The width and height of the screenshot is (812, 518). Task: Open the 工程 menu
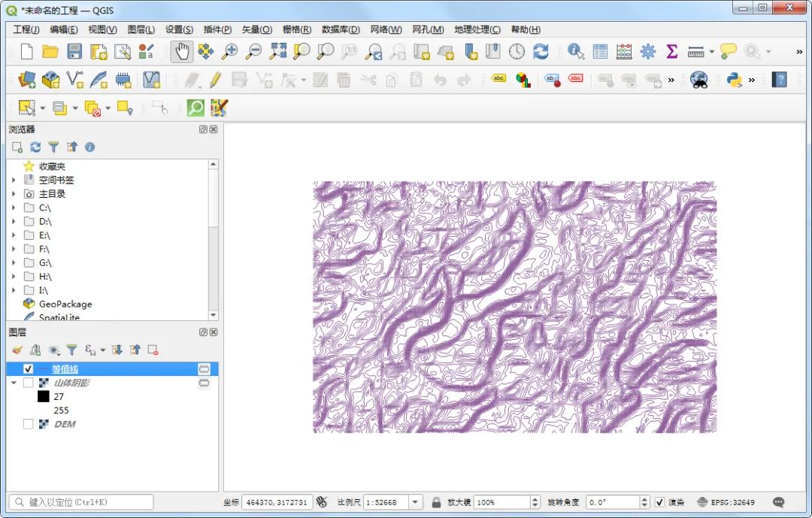(26, 29)
